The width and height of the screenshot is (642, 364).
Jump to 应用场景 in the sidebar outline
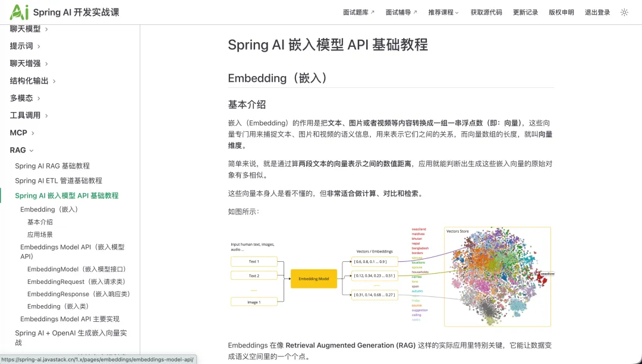coord(40,235)
